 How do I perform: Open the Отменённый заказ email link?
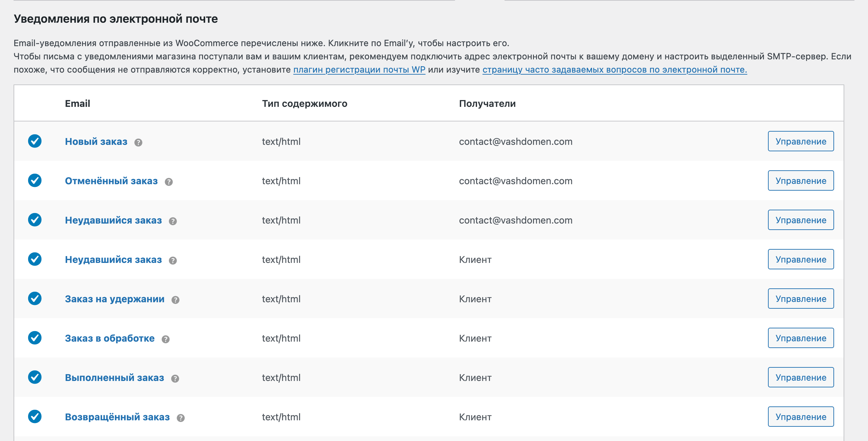click(111, 181)
